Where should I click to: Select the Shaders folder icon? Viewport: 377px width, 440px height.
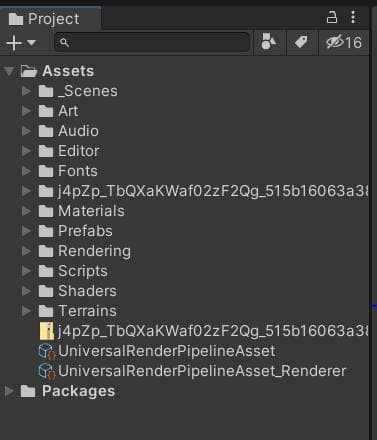pos(46,291)
